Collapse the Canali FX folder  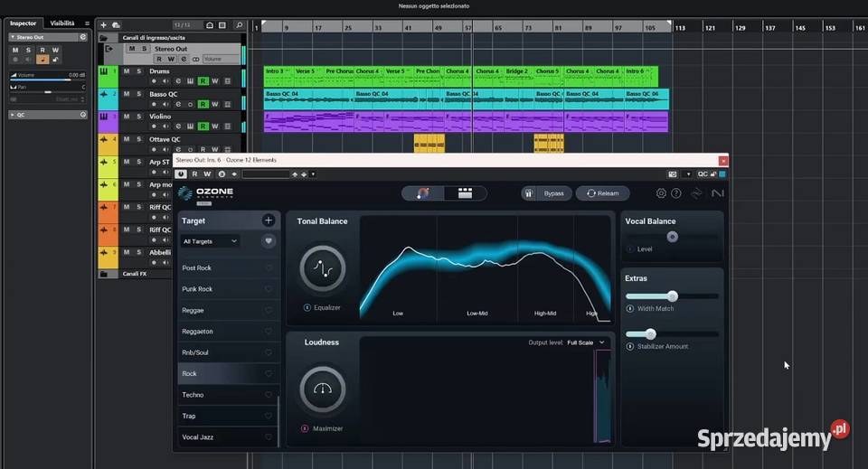103,274
